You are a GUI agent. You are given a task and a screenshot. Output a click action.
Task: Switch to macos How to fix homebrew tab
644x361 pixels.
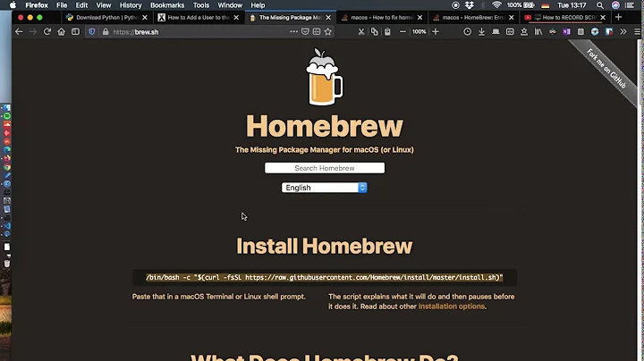pos(382,18)
